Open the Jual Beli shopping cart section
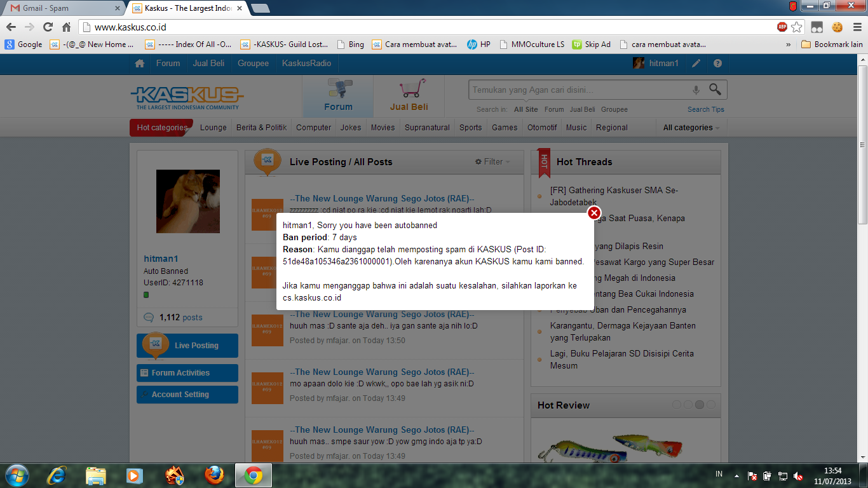 (409, 96)
